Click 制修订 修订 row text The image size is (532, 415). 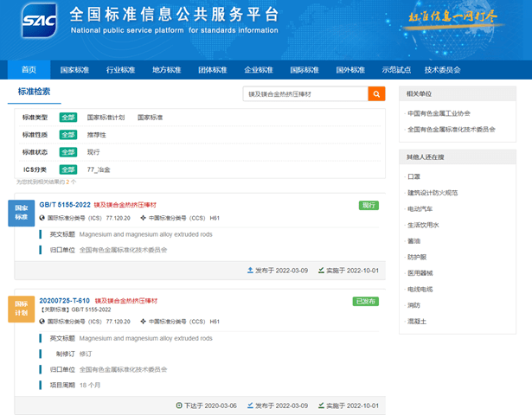[x=74, y=354]
